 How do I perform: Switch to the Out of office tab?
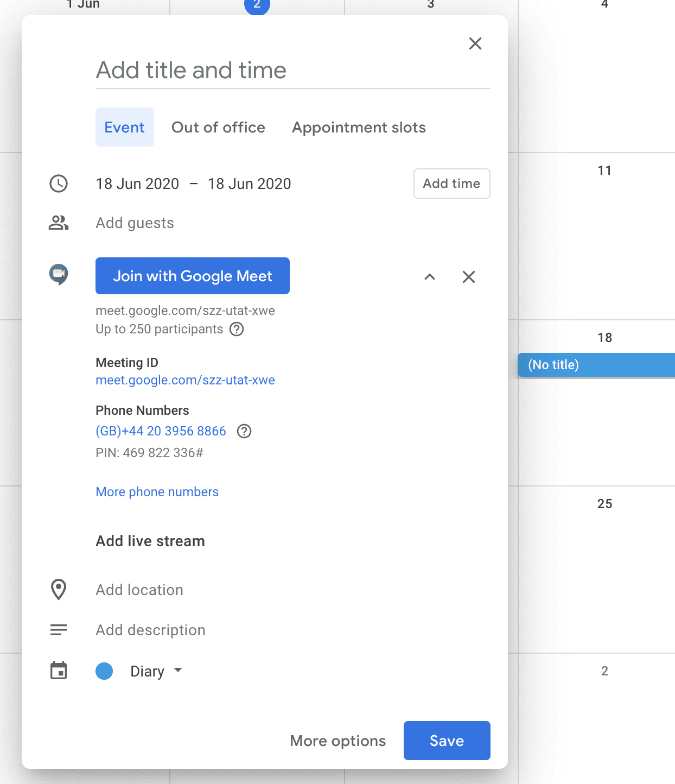(218, 127)
